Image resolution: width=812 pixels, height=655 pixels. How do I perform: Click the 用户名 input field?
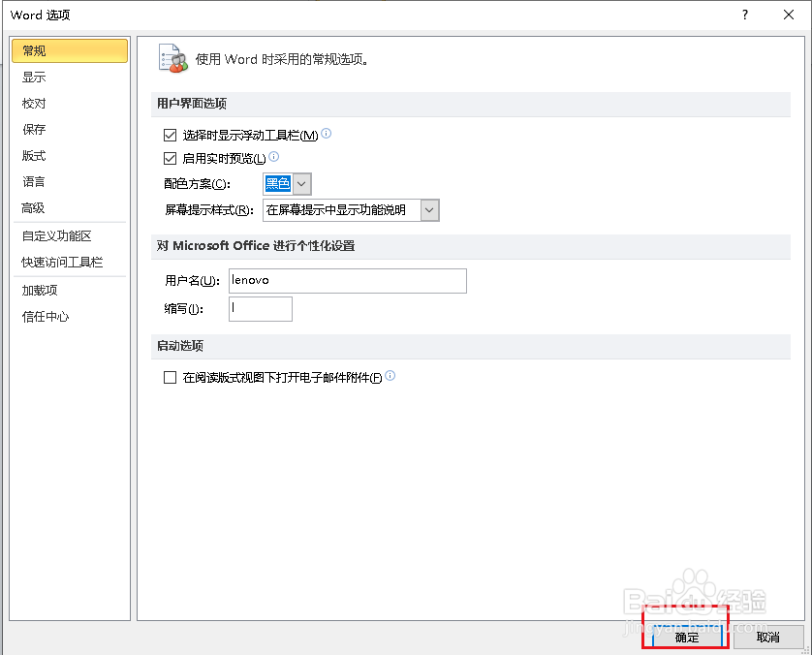(348, 281)
